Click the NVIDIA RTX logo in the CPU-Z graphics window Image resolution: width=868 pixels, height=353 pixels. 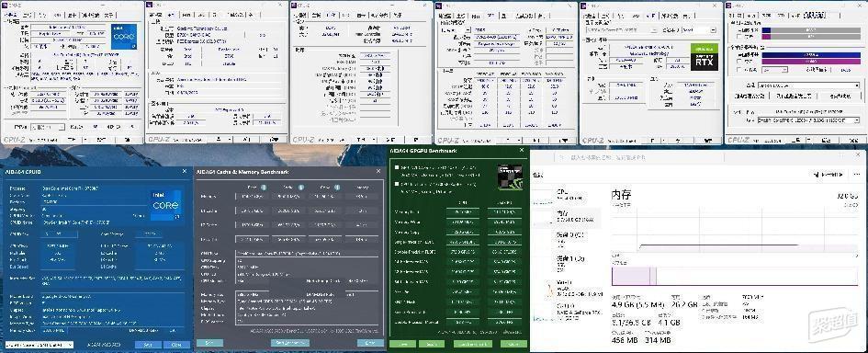pos(705,57)
